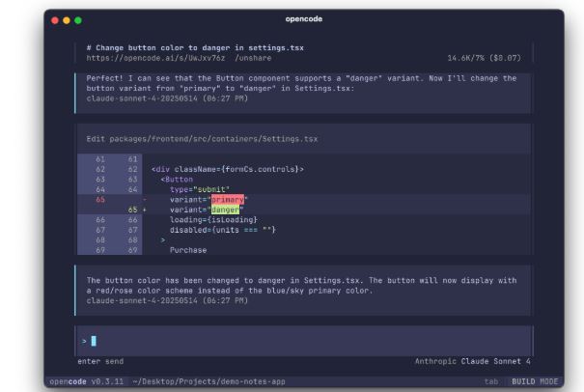Click the Edit packages/frontend Settings.tsx header

point(202,139)
